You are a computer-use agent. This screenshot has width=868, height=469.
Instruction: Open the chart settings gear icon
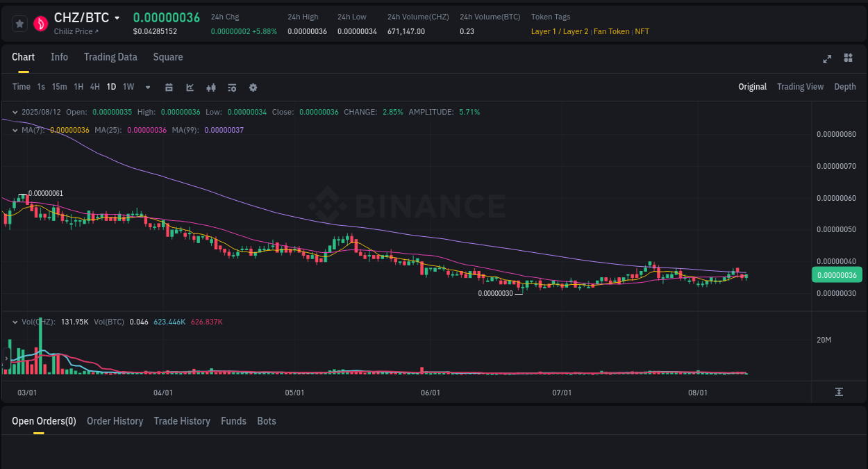coord(253,87)
